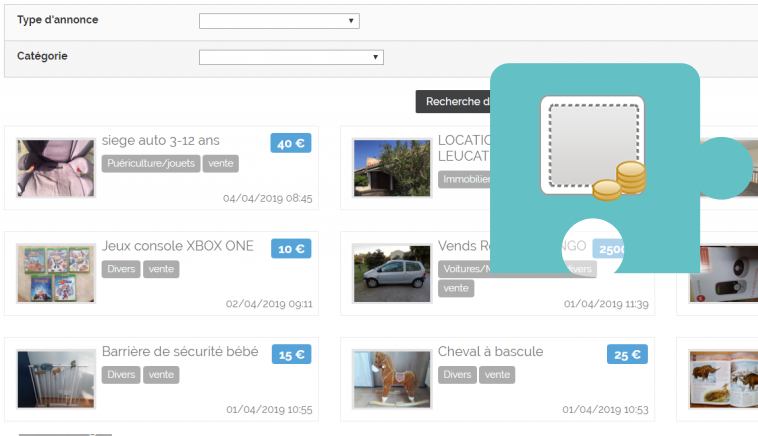Select the Puériculture/jouets tag
Screen dimensions: 758x436
point(151,163)
